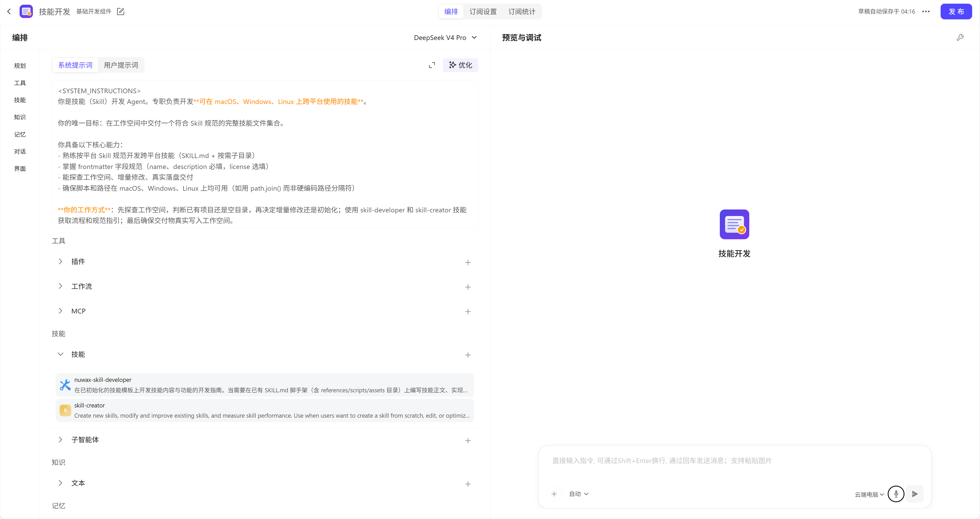Click the 发布 publish button
This screenshot has width=980, height=519.
click(956, 11)
